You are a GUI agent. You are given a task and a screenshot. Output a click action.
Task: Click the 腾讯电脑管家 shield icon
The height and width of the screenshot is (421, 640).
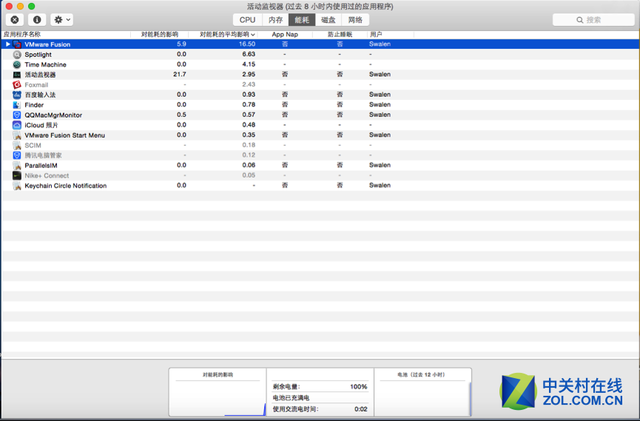tap(17, 155)
